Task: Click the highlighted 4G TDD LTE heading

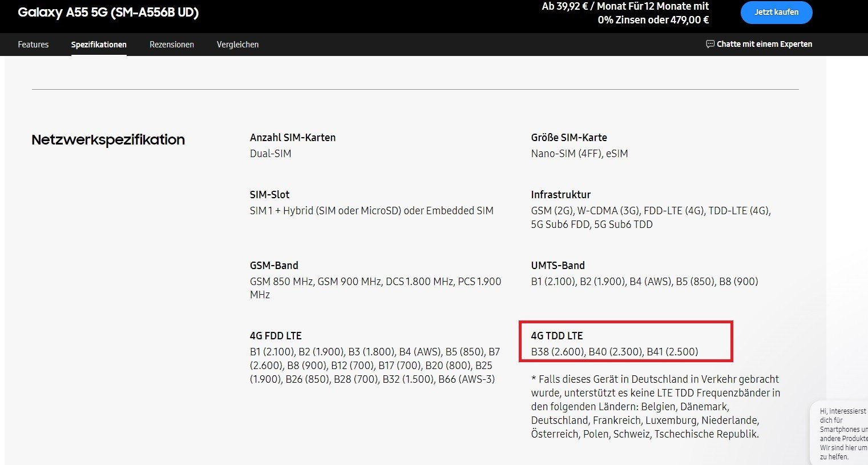Action: click(x=556, y=336)
